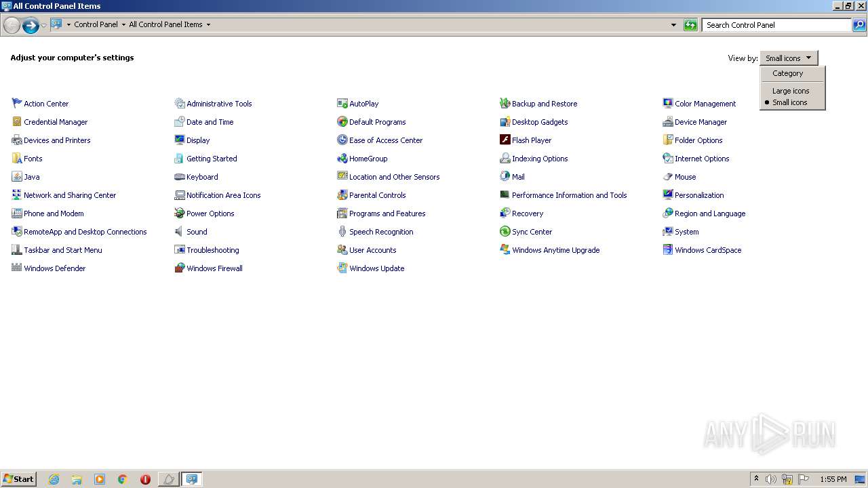Launch Internet Explorer from taskbar
868x488 pixels.
click(54, 479)
